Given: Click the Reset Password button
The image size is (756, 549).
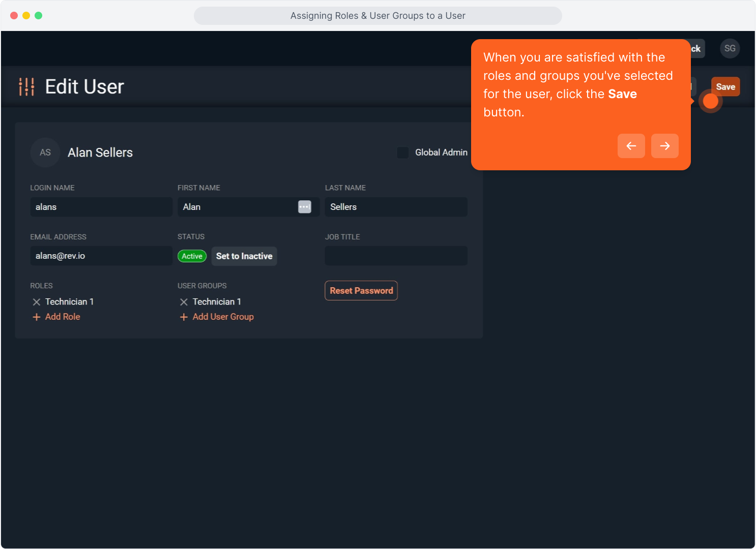Looking at the screenshot, I should (361, 291).
